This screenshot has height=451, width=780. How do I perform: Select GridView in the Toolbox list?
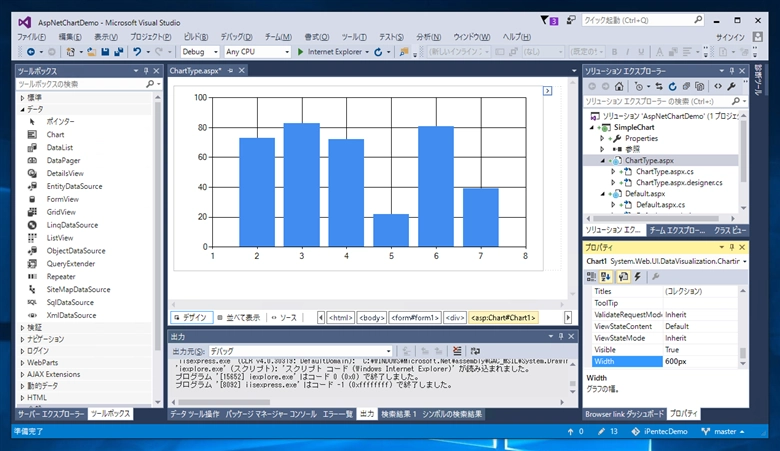coord(61,212)
